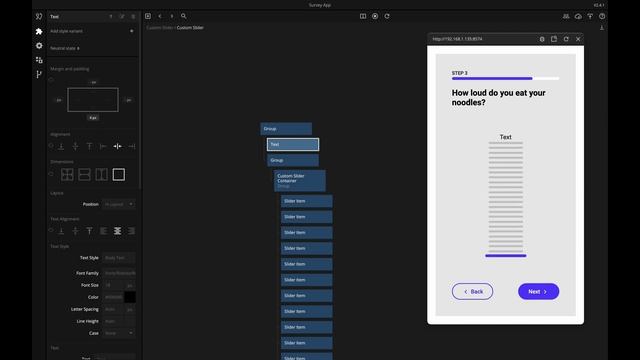Click the publish icon next to help
The height and width of the screenshot is (360, 640).
point(590,16)
